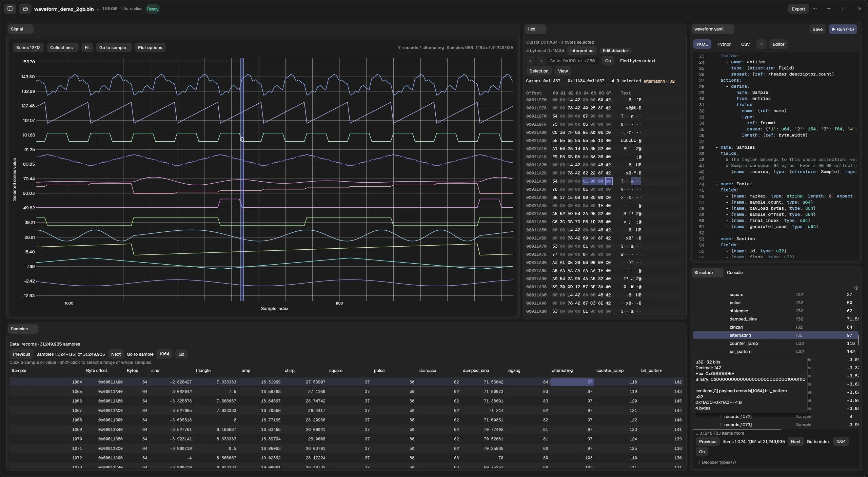Click the Go to sample input field
868x477 pixels.
(164, 354)
